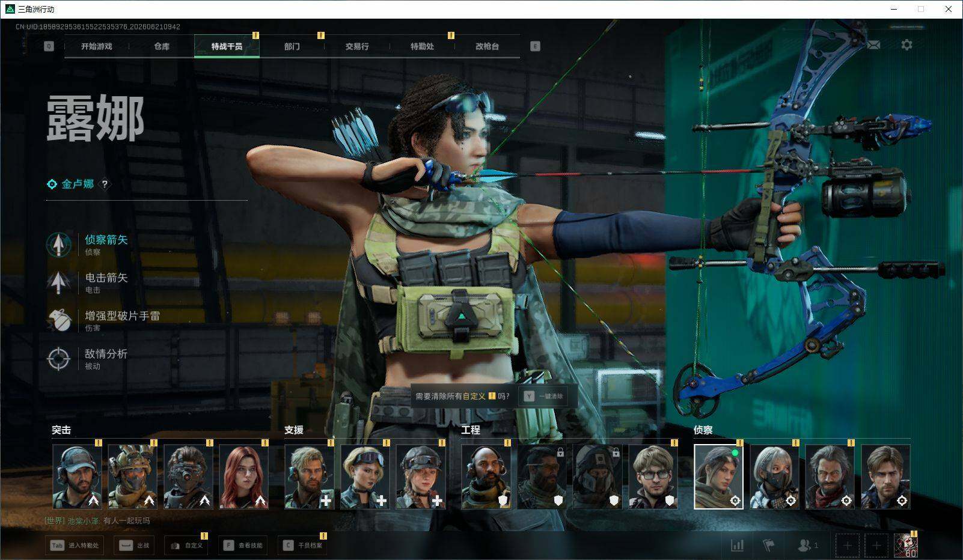Click the Q previous-tab key icon
963x560 pixels.
(x=49, y=46)
